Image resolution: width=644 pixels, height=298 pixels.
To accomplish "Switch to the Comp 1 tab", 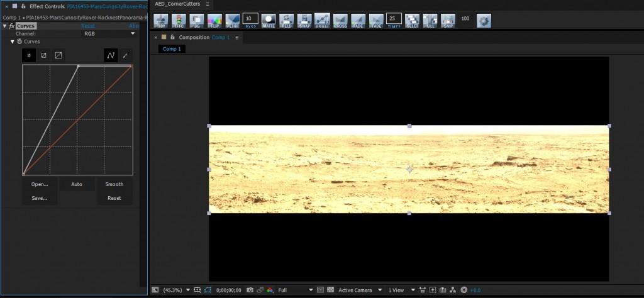I will coord(170,48).
